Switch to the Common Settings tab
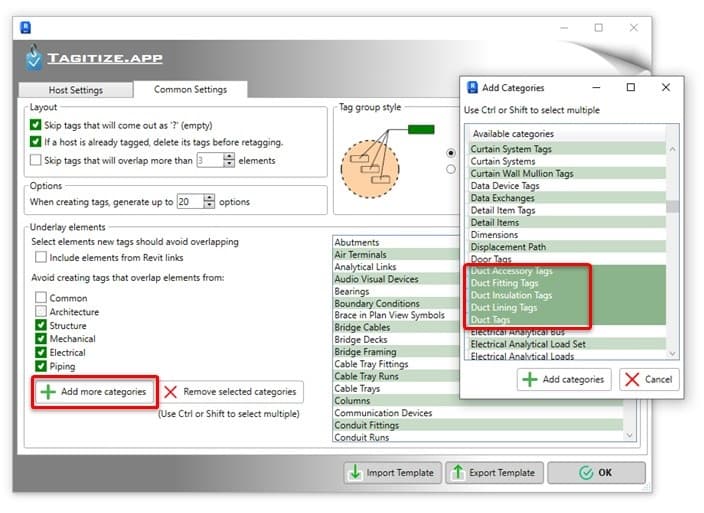The image size is (704, 513). [190, 89]
